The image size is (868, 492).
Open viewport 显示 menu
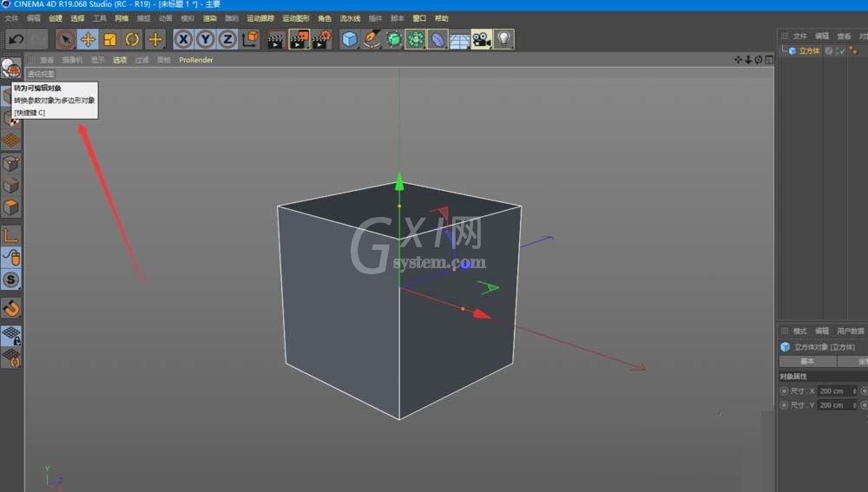tap(98, 60)
